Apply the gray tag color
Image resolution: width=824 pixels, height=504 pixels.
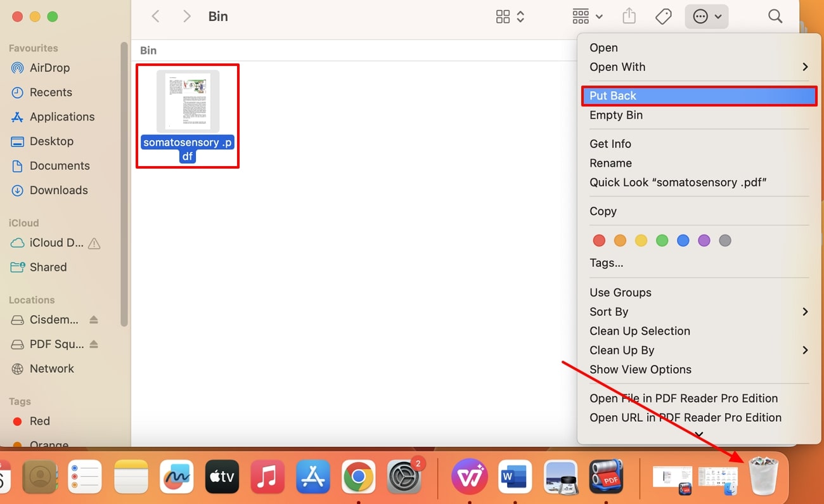pos(725,240)
